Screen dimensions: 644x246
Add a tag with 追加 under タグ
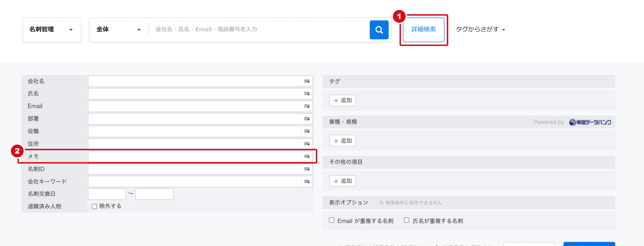tap(342, 100)
